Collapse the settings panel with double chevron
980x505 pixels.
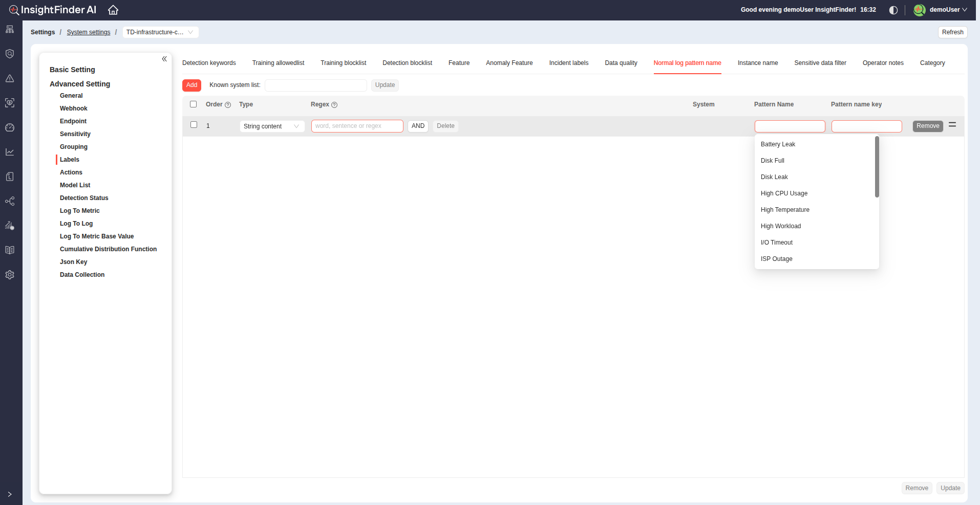pos(164,59)
